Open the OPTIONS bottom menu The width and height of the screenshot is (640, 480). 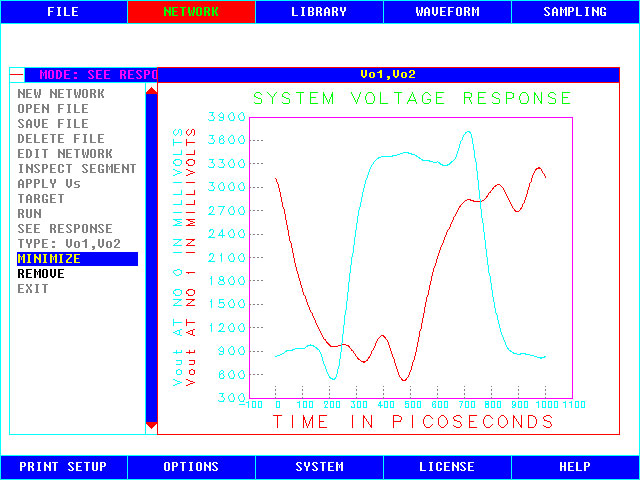pos(191,467)
